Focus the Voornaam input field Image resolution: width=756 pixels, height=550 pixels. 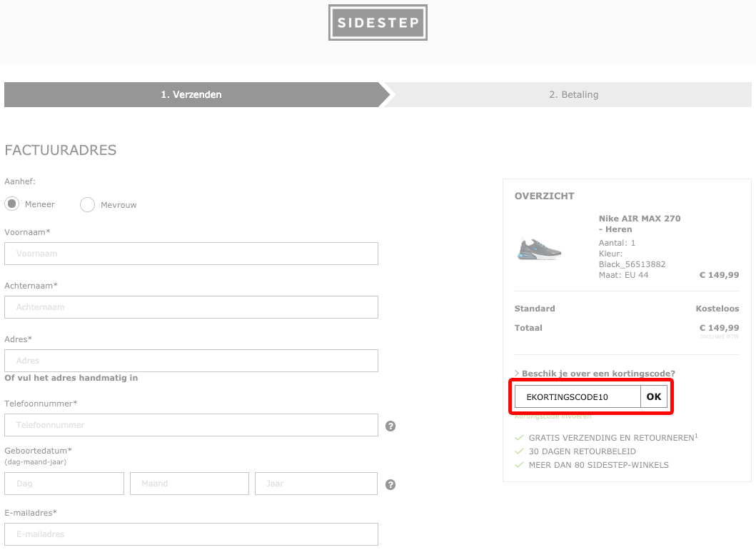pyautogui.click(x=191, y=254)
